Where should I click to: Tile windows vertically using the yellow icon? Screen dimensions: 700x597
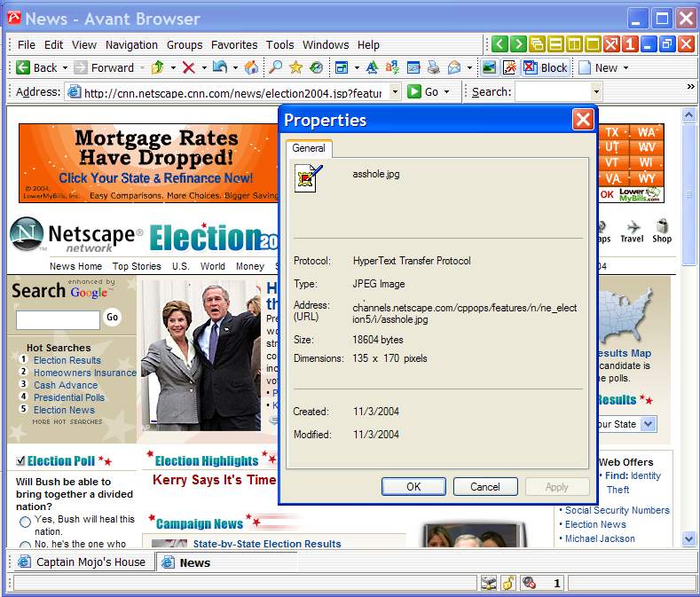[574, 44]
